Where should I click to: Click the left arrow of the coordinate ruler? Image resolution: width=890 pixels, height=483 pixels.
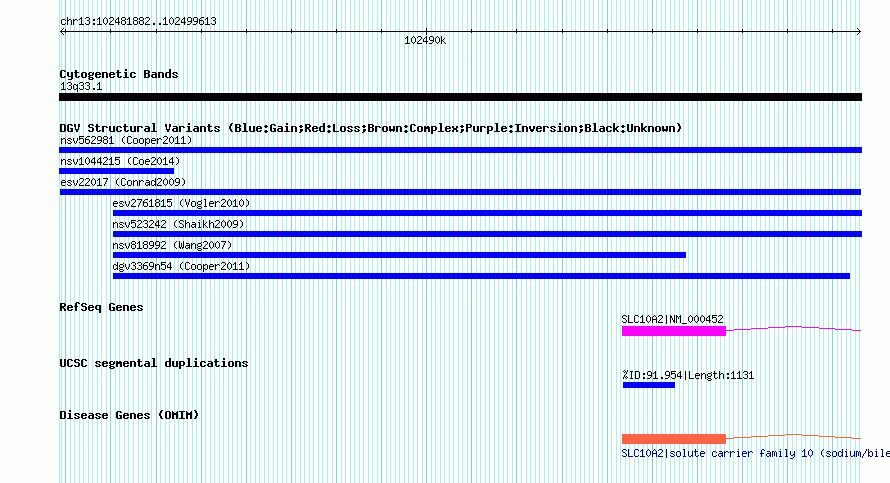[x=62, y=31]
